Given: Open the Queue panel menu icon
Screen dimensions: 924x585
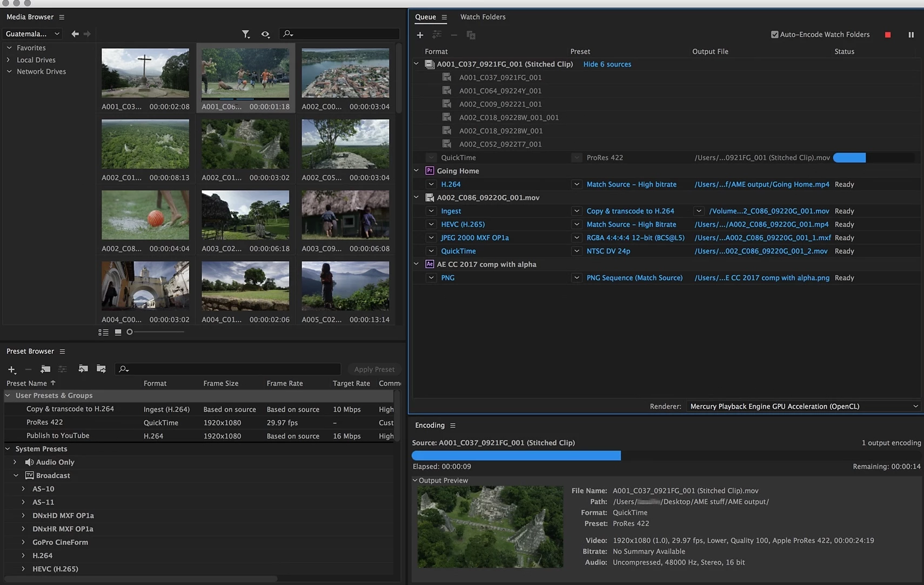Looking at the screenshot, I should [444, 17].
